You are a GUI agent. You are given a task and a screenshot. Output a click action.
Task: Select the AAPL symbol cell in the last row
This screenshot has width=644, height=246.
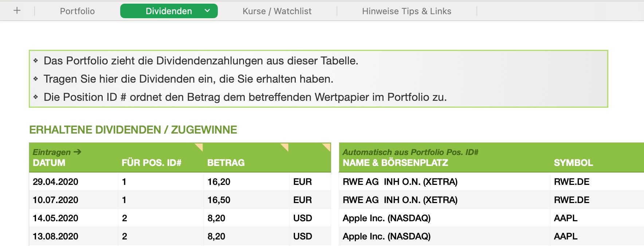coord(565,236)
